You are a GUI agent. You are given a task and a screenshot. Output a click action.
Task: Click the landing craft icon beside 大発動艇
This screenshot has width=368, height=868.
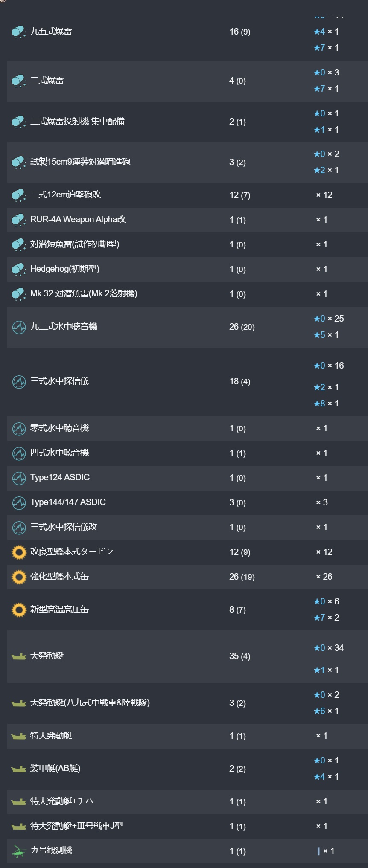pyautogui.click(x=19, y=656)
